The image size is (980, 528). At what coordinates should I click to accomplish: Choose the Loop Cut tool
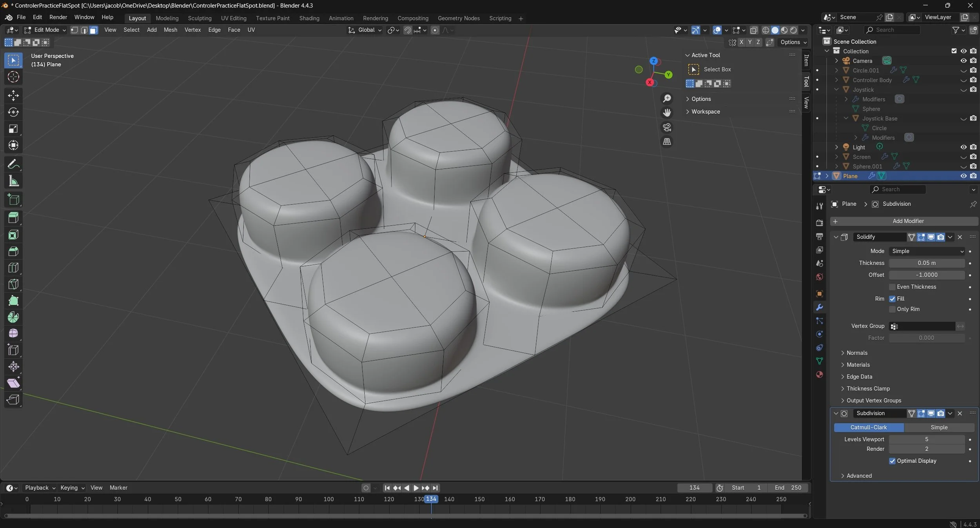click(13, 268)
